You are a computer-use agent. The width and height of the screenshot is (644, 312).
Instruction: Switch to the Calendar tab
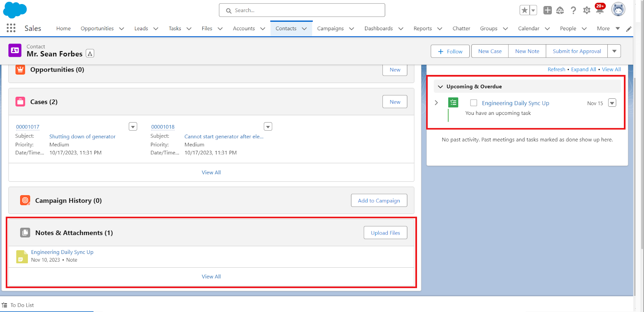point(528,28)
